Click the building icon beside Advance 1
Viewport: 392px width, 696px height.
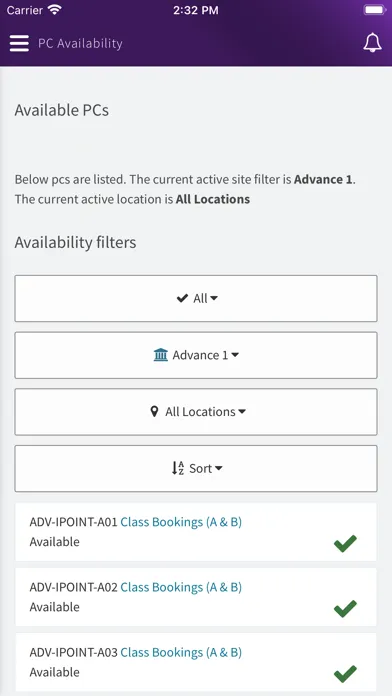(x=161, y=355)
